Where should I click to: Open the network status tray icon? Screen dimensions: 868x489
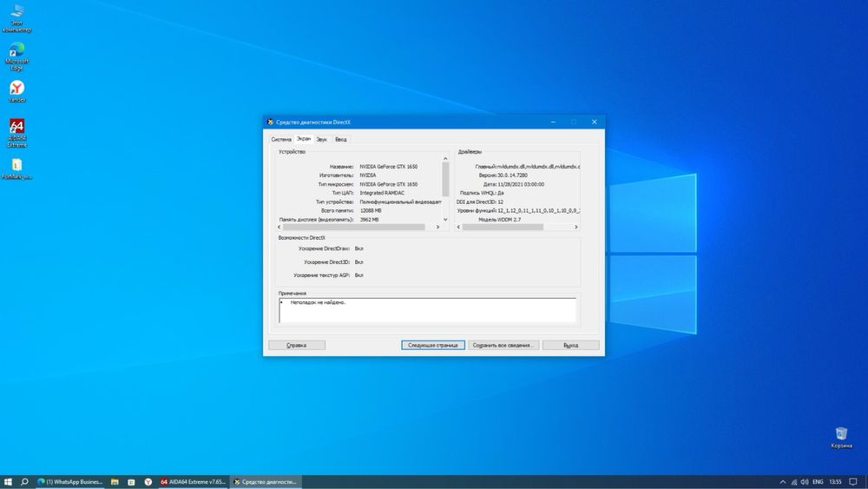tap(794, 482)
